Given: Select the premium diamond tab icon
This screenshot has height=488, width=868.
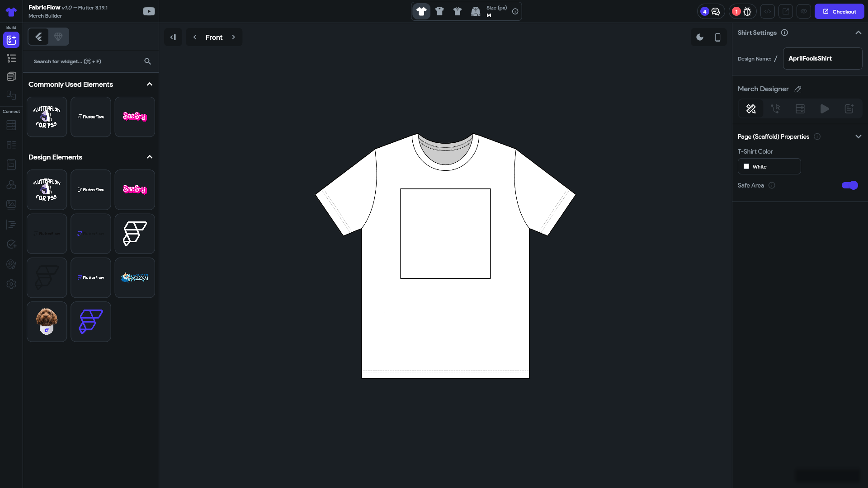Looking at the screenshot, I should click(58, 37).
